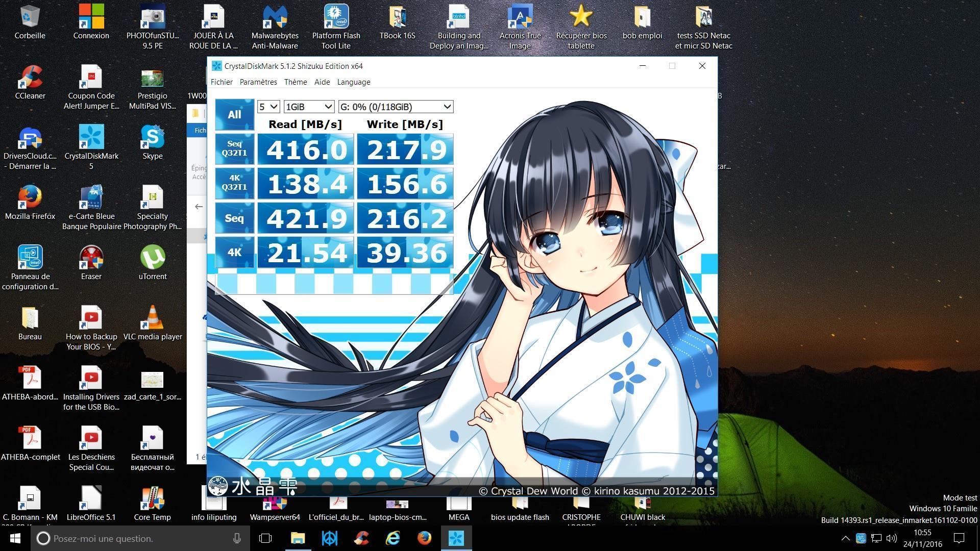The width and height of the screenshot is (980, 551).
Task: Click the plain 4K test button
Action: [x=234, y=252]
